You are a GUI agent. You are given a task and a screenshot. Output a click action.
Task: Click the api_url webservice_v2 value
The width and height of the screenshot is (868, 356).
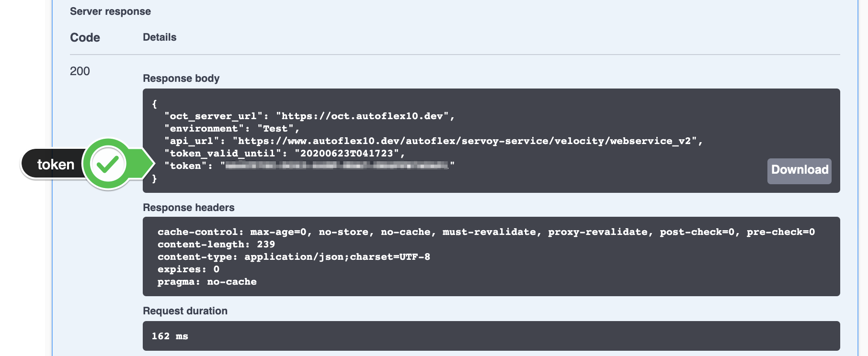point(465,141)
